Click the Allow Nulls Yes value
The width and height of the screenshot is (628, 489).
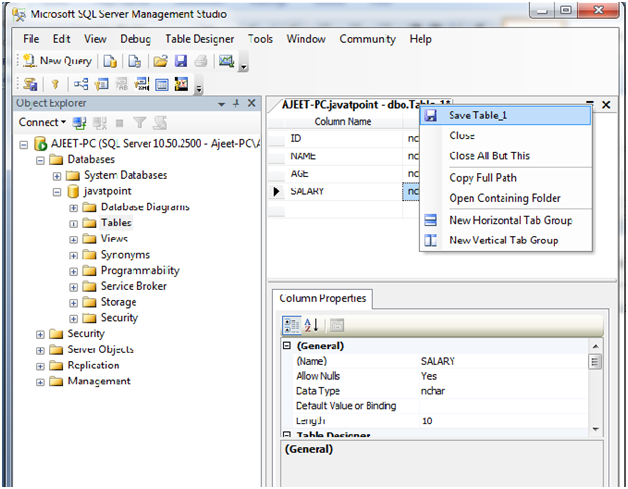pos(503,376)
